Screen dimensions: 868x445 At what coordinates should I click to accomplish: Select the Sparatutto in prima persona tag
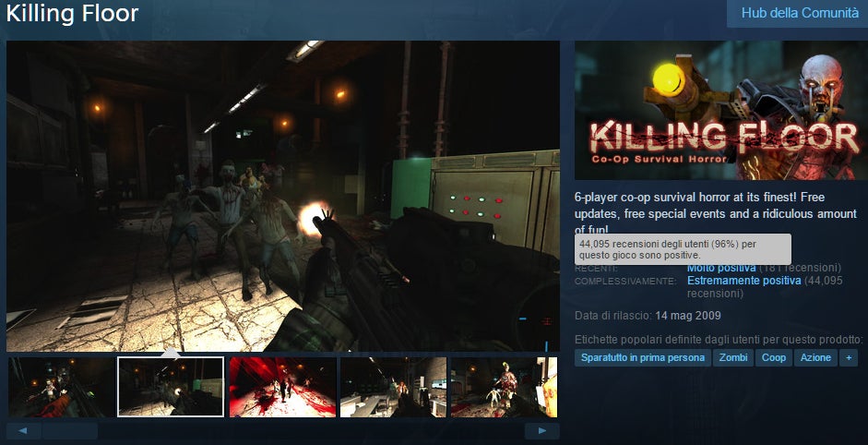pyautogui.click(x=643, y=357)
